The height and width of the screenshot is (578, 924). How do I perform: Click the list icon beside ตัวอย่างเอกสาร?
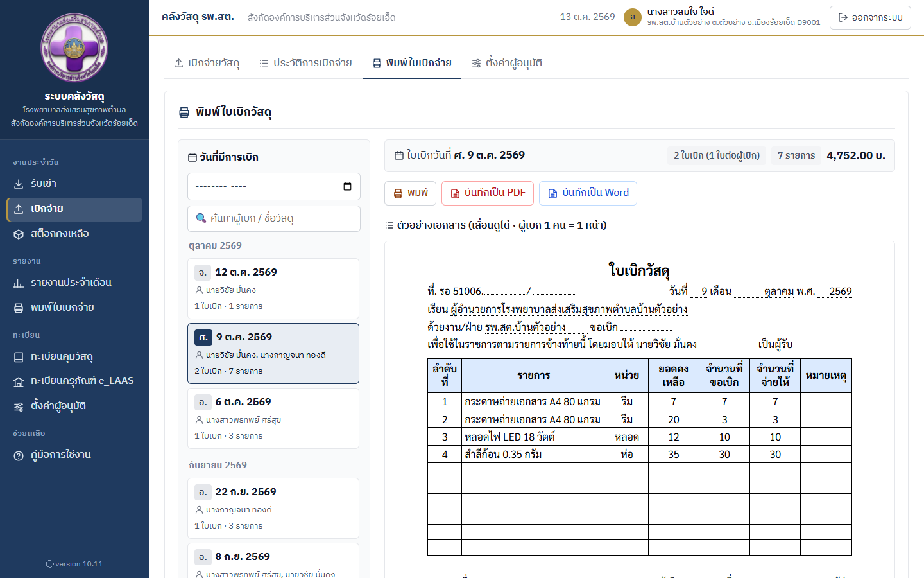389,225
